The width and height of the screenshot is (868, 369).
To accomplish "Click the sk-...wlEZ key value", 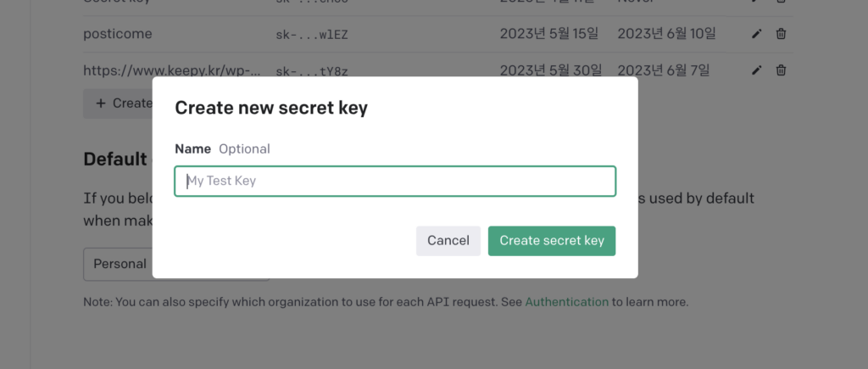I will 312,36.
